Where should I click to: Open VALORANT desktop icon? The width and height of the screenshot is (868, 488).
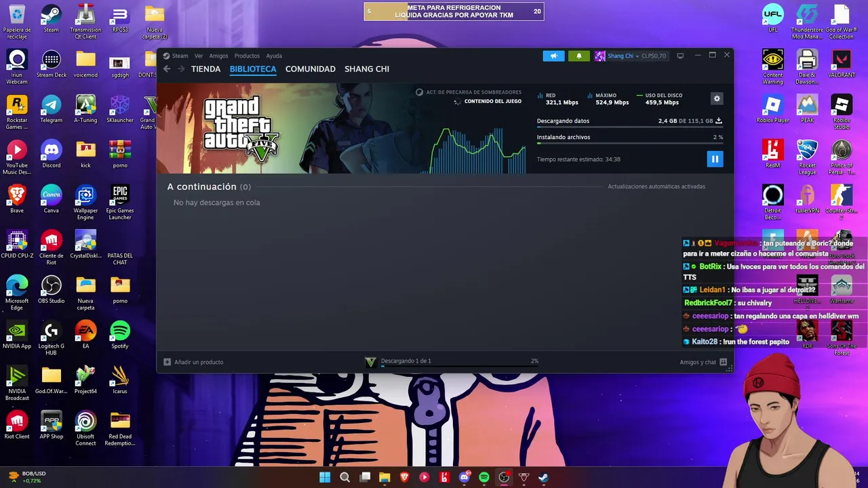click(x=842, y=64)
